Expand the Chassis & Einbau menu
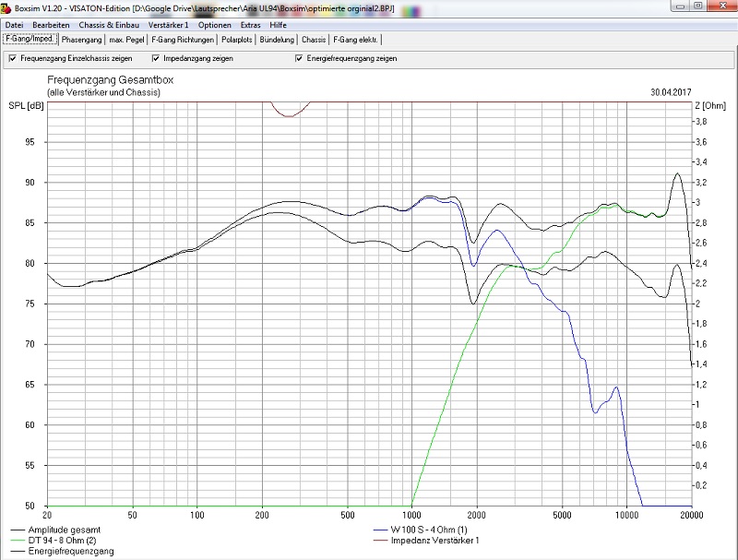Viewport: 738px width, 560px height. pyautogui.click(x=108, y=24)
